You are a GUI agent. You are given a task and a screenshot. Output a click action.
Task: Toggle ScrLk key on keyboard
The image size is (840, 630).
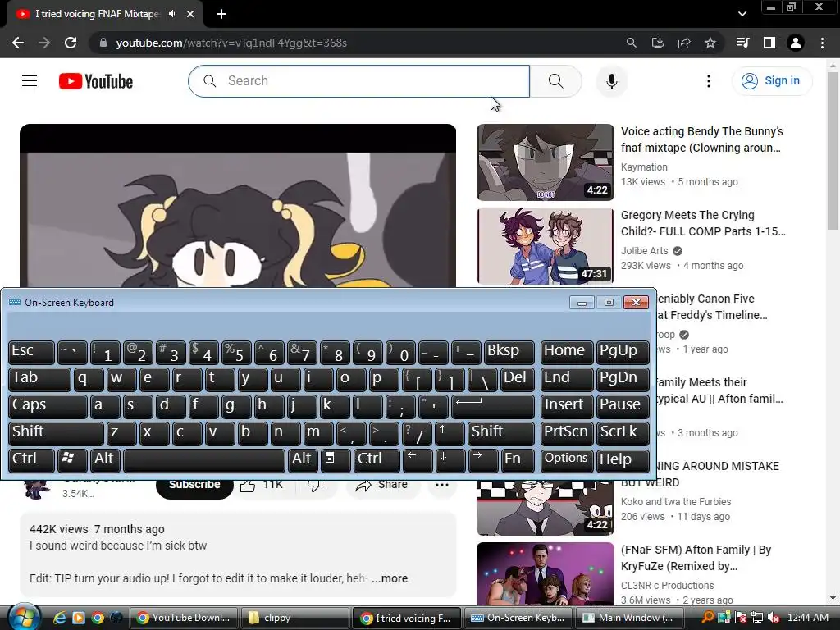pyautogui.click(x=622, y=433)
